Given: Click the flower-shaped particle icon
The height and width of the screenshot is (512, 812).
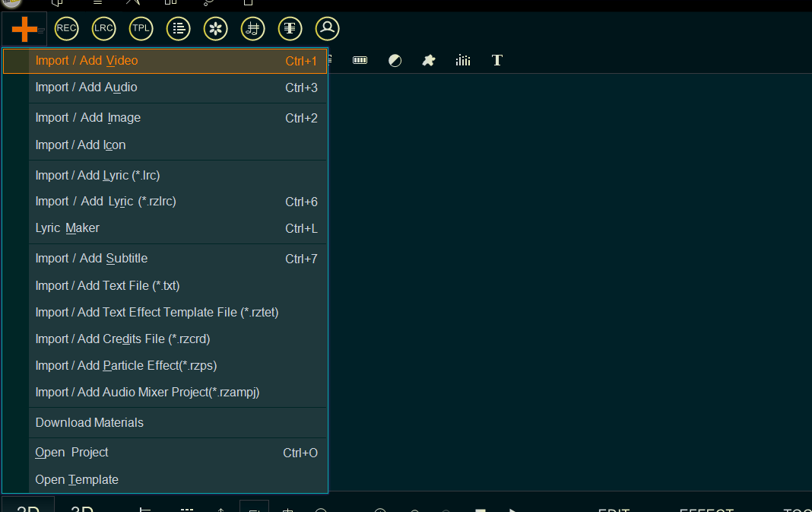Looking at the screenshot, I should tap(216, 29).
